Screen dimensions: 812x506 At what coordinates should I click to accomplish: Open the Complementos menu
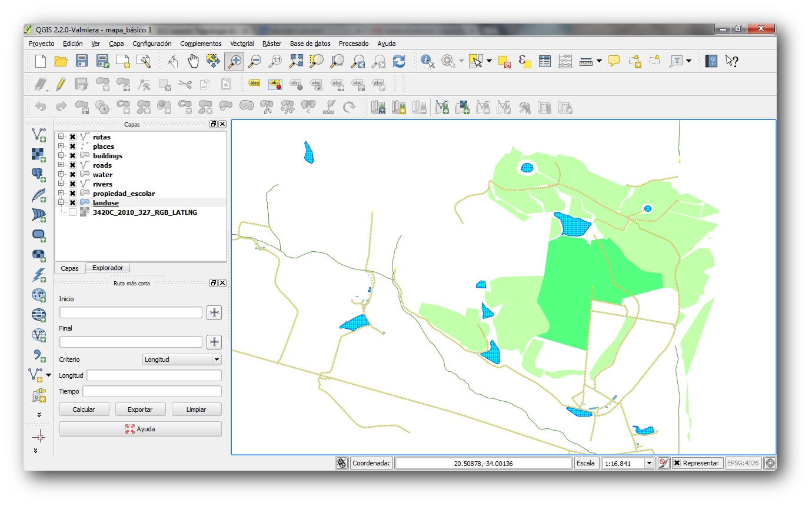[x=201, y=44]
